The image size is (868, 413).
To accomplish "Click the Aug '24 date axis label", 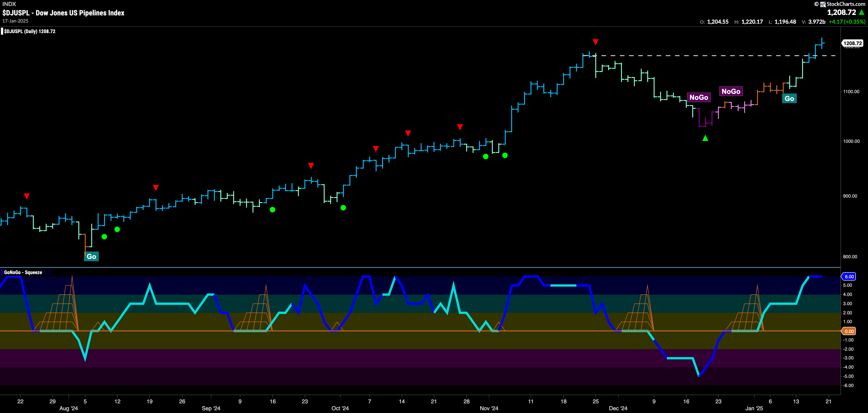I will coord(69,408).
